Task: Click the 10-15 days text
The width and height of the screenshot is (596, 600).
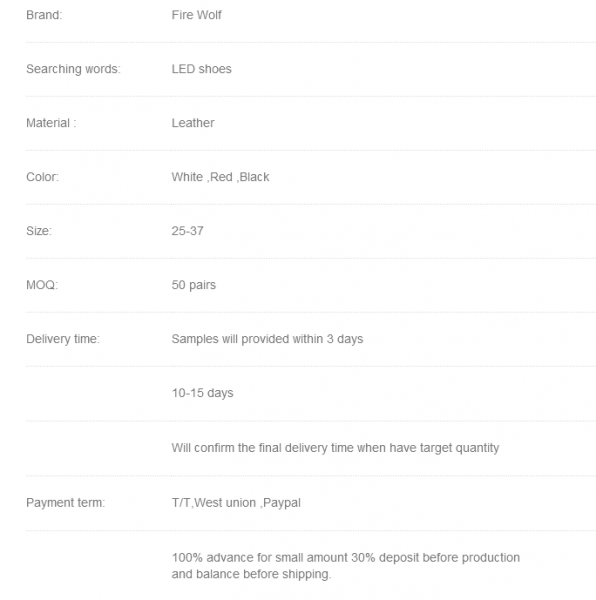Action: [x=202, y=393]
